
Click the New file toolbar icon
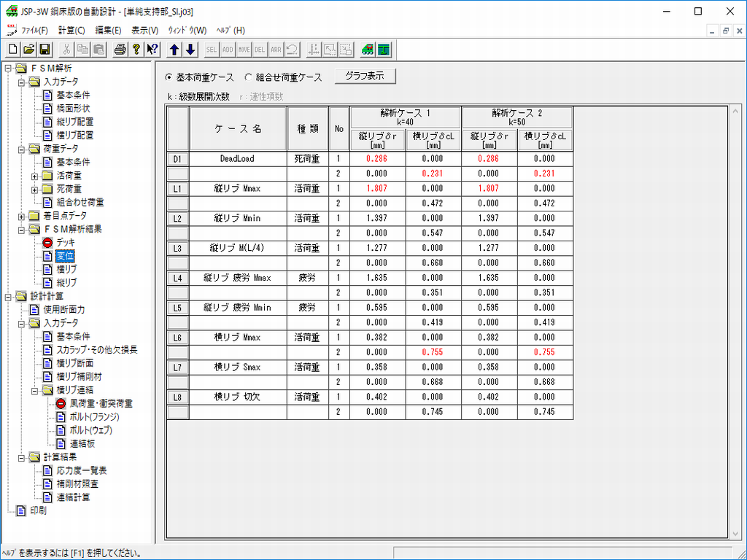click(13, 50)
